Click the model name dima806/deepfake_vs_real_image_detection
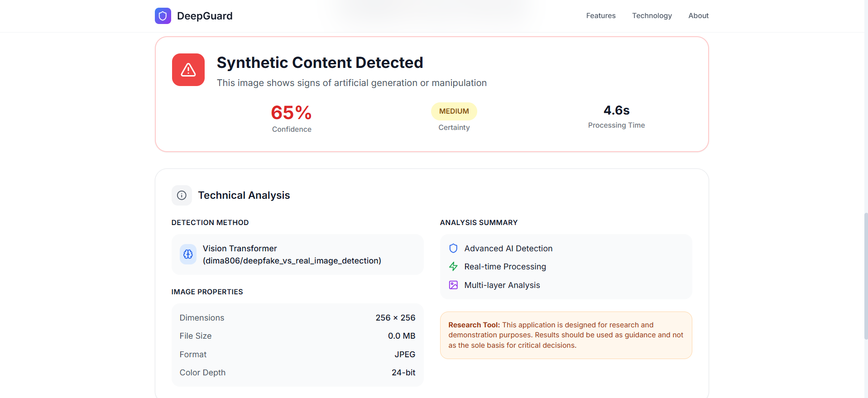Image resolution: width=868 pixels, height=398 pixels. 292,261
